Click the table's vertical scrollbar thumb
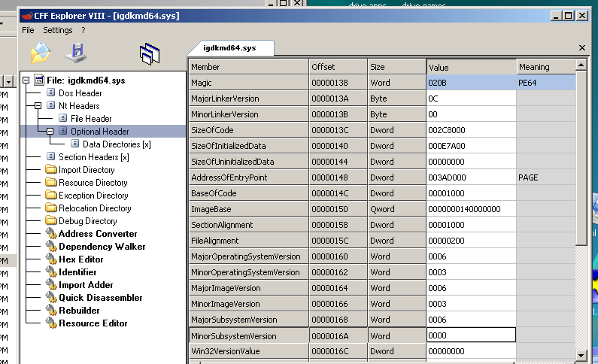This screenshot has height=364, width=598. pos(581,158)
